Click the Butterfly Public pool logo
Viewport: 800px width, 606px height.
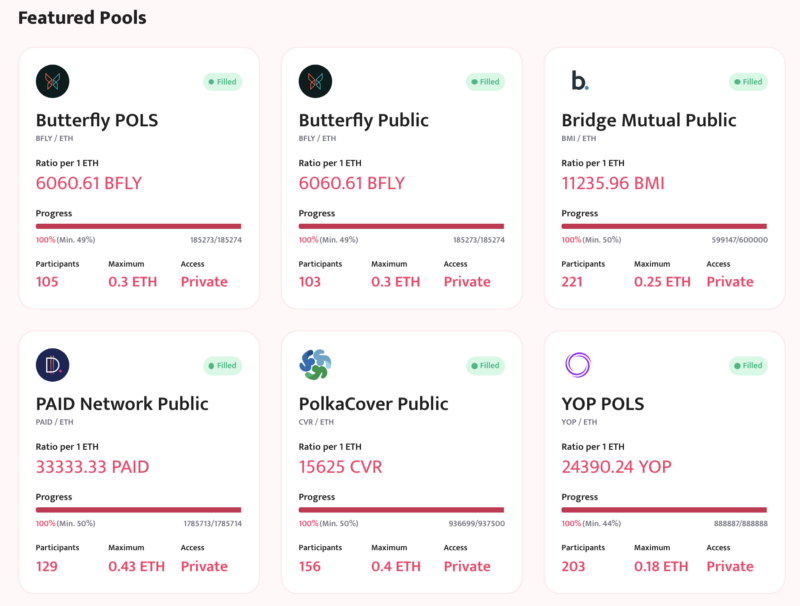click(315, 81)
